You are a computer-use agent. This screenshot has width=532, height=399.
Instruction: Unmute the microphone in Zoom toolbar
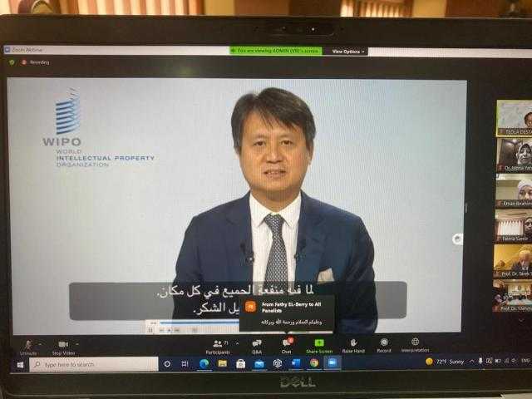(28, 347)
